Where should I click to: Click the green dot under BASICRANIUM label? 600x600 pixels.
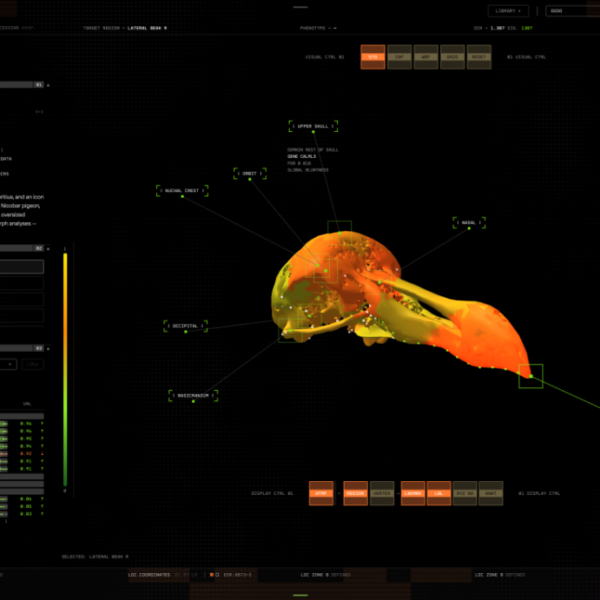click(x=193, y=401)
